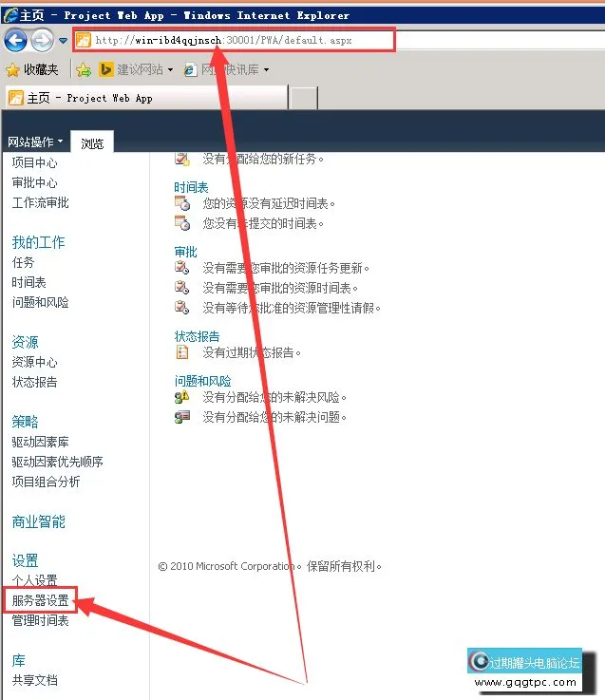Click the address bar URL field
This screenshot has width=605, height=700.
pyautogui.click(x=234, y=40)
